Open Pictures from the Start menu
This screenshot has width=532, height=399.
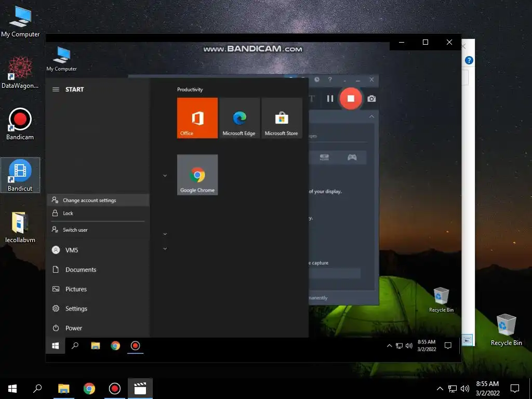(98, 289)
